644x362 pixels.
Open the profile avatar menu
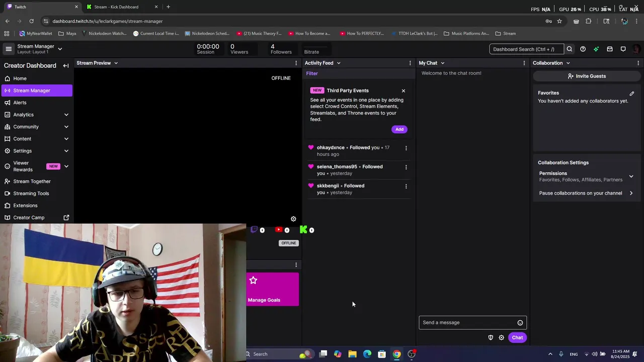point(636,49)
